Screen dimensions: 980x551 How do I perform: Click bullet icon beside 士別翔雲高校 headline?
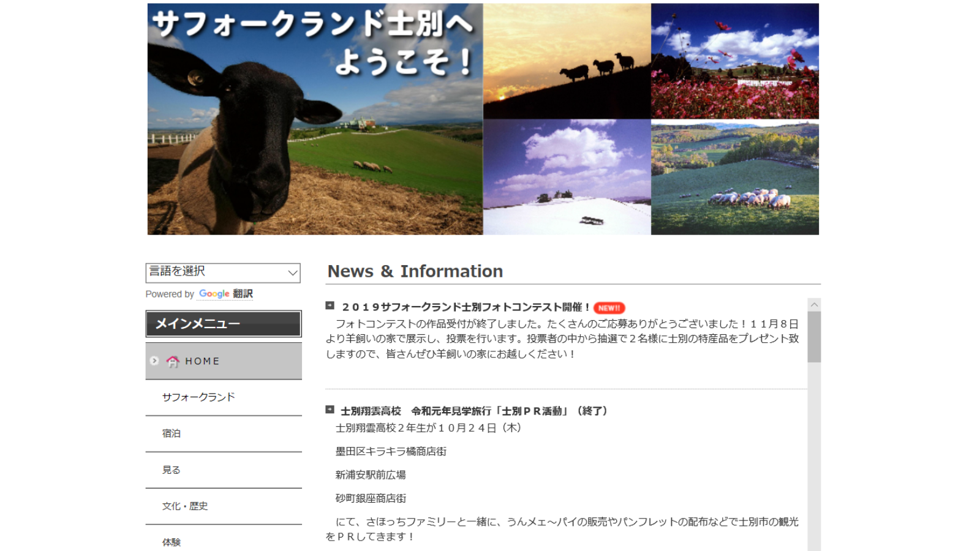[x=330, y=410]
